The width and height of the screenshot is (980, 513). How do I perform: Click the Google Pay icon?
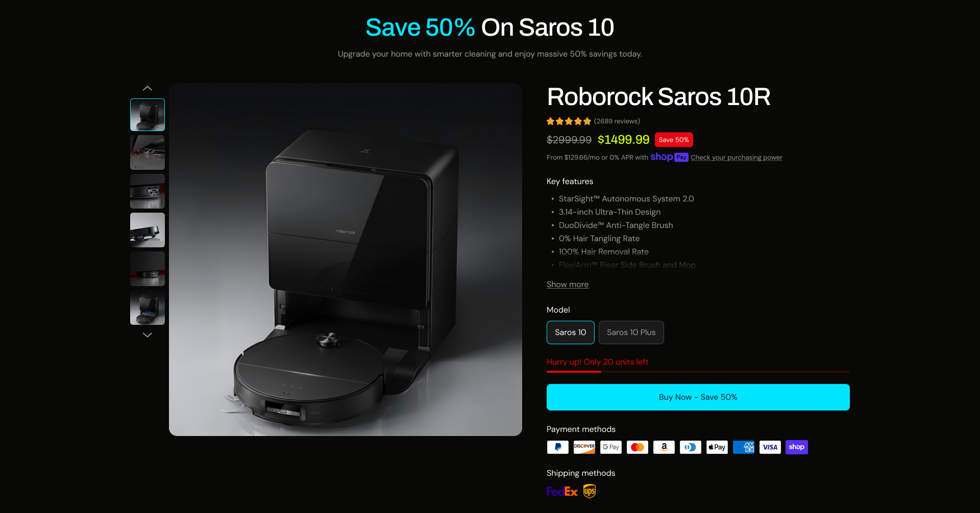point(610,447)
